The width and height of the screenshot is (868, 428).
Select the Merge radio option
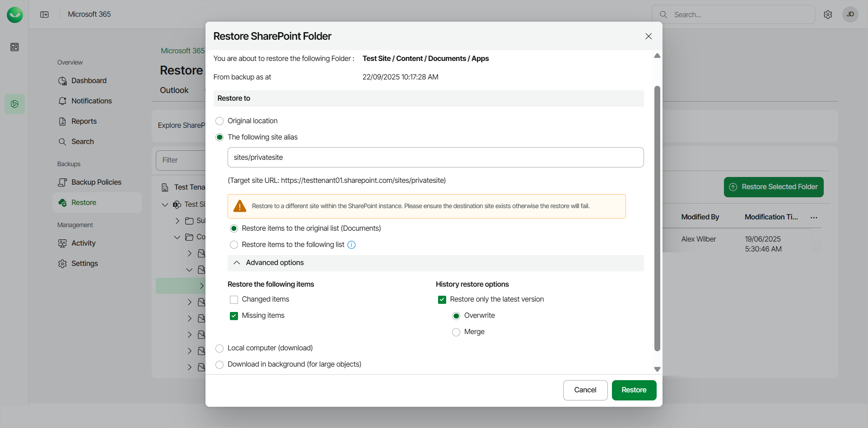(x=456, y=332)
